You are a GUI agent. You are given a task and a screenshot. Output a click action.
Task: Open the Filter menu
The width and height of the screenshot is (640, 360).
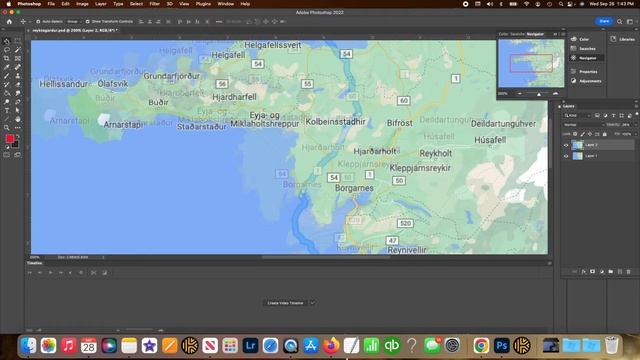click(x=155, y=4)
